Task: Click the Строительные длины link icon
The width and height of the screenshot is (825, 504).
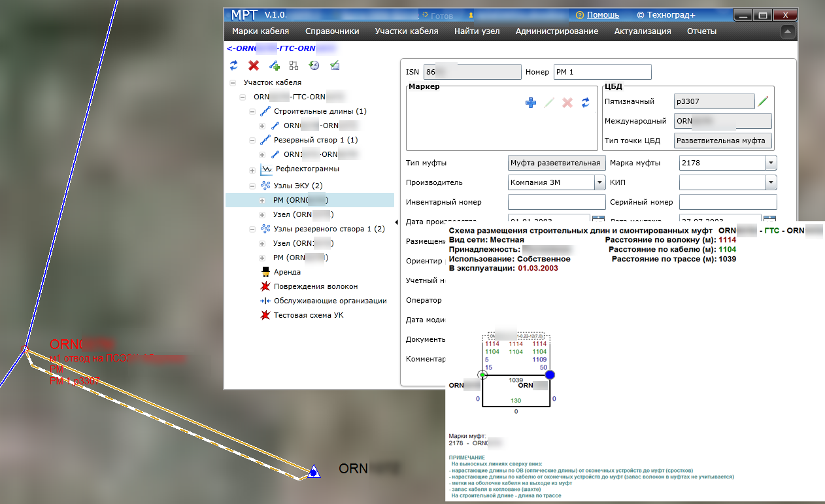Action: pyautogui.click(x=265, y=111)
